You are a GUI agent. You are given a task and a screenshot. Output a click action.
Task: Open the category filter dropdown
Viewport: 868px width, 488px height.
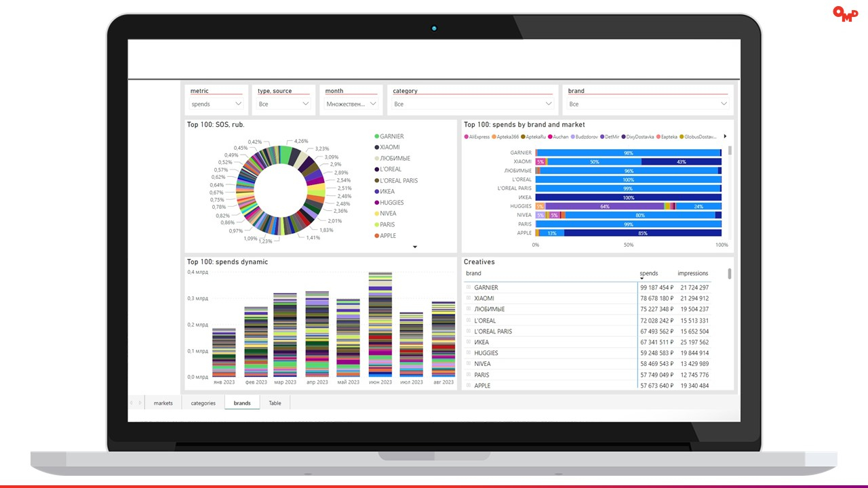(473, 104)
